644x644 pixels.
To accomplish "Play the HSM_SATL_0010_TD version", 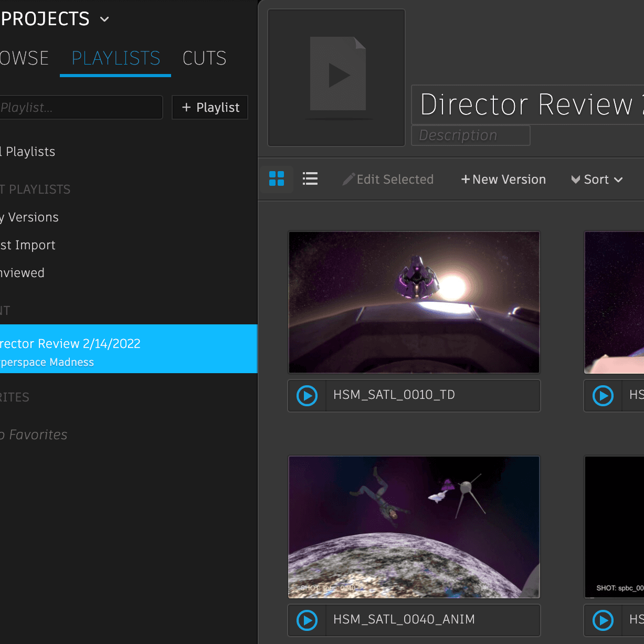I will pyautogui.click(x=307, y=396).
